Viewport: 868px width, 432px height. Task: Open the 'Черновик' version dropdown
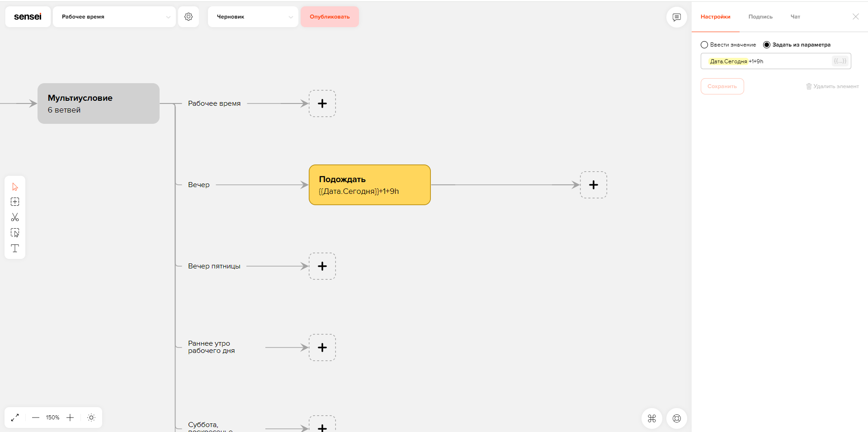(253, 17)
